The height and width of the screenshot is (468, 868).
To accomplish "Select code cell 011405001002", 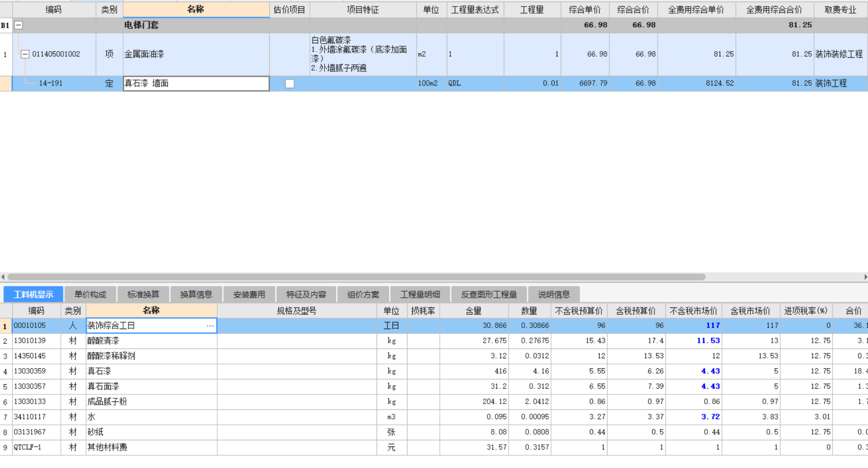I will pyautogui.click(x=56, y=54).
